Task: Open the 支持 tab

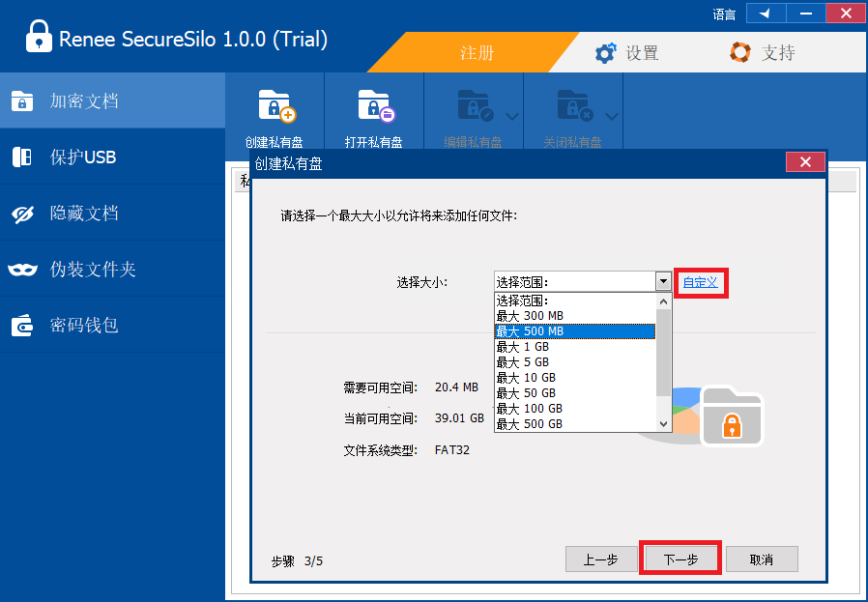Action: tap(778, 53)
